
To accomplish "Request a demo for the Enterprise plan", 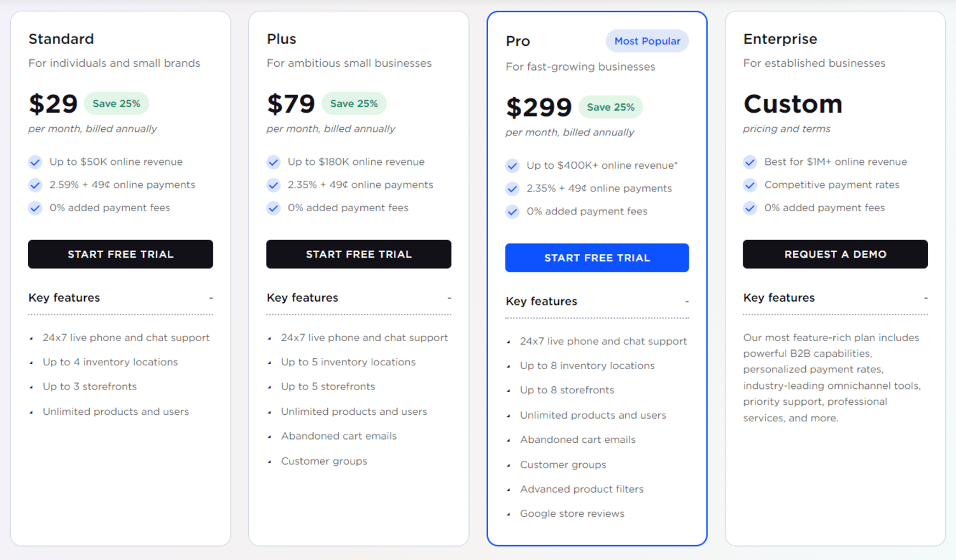I will [834, 254].
